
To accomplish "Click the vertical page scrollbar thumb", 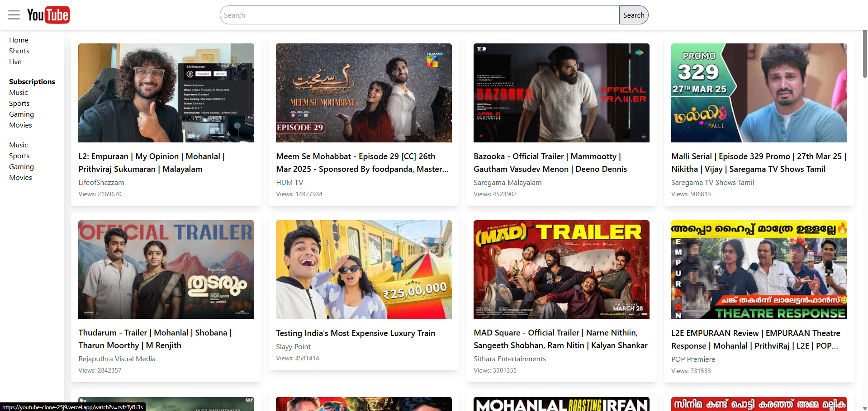I will (x=865, y=54).
